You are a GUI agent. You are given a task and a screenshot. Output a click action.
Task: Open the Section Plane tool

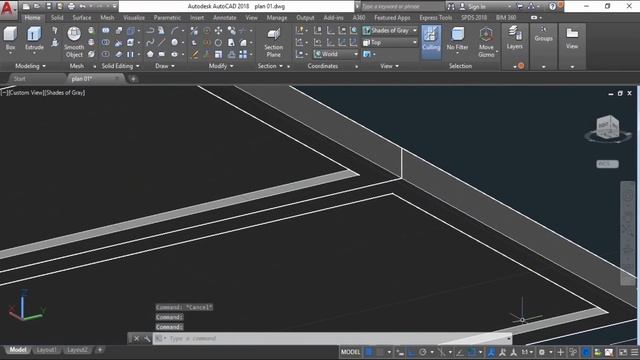(x=273, y=42)
